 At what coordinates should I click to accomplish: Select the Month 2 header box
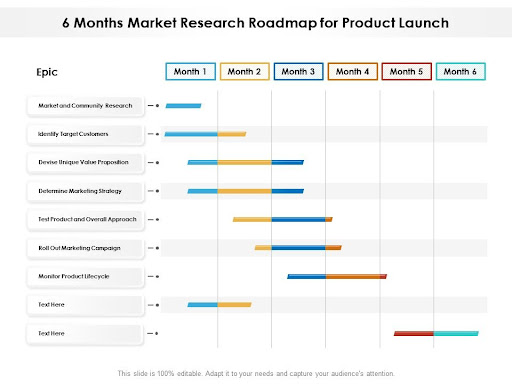pos(244,71)
